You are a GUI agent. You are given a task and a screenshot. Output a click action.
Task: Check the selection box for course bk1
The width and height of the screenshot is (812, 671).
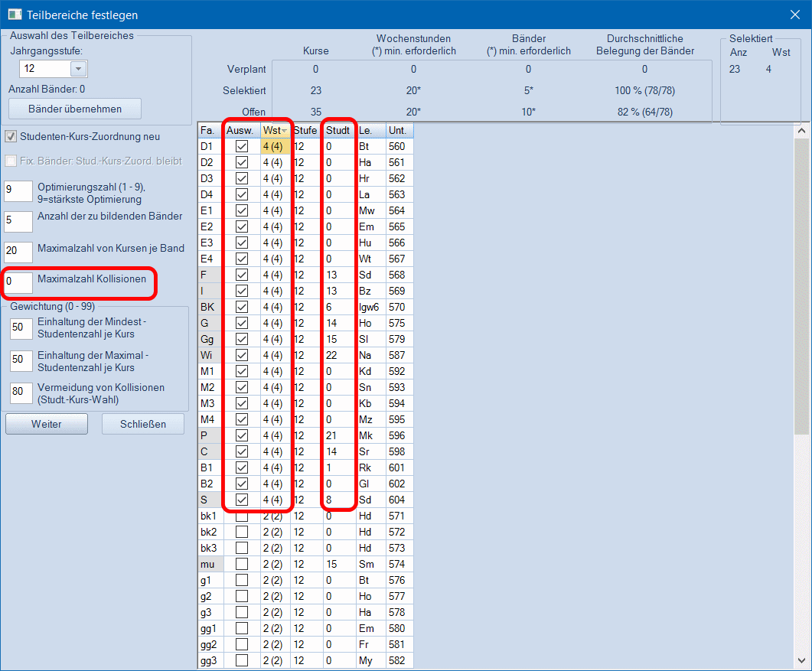click(x=242, y=516)
